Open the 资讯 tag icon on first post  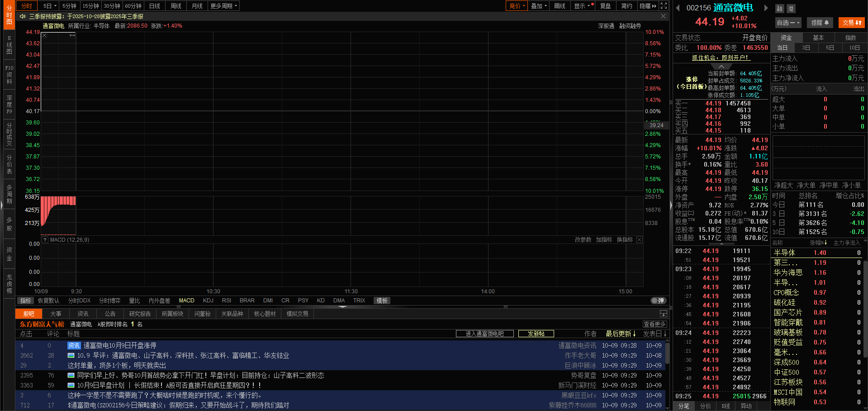pyautogui.click(x=74, y=345)
